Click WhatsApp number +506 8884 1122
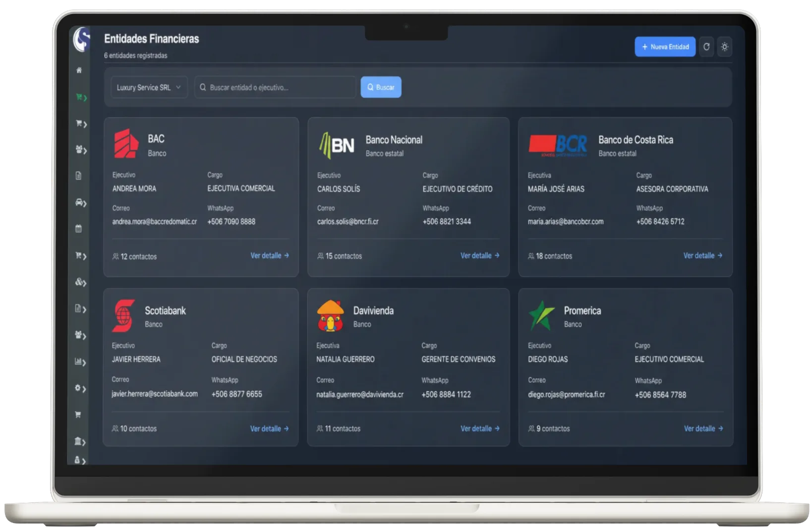 point(446,395)
